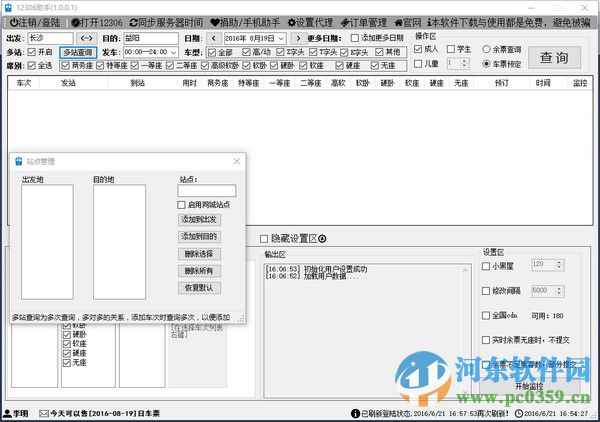
Task: Click 儿童 count stepper arrows
Action: coord(465,63)
